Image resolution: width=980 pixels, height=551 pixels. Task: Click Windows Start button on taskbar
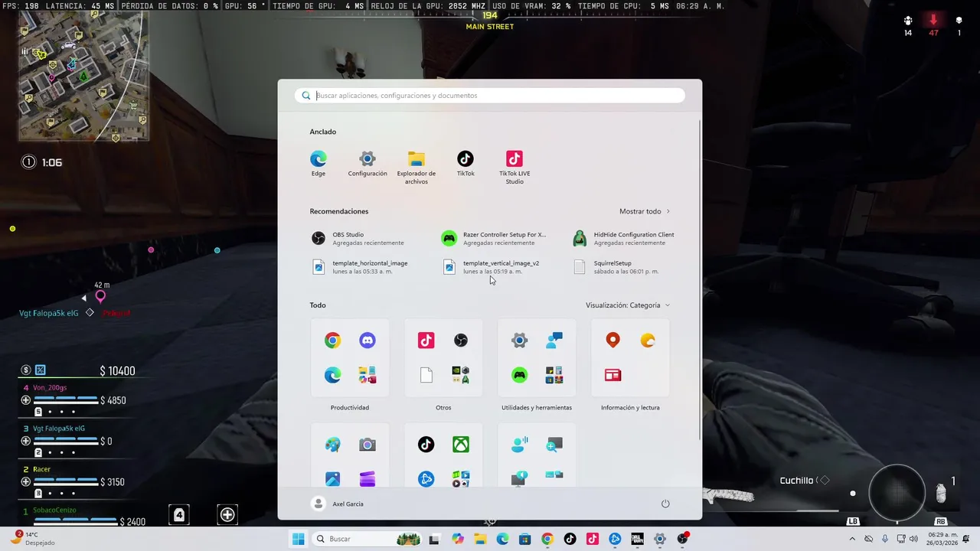pyautogui.click(x=298, y=539)
